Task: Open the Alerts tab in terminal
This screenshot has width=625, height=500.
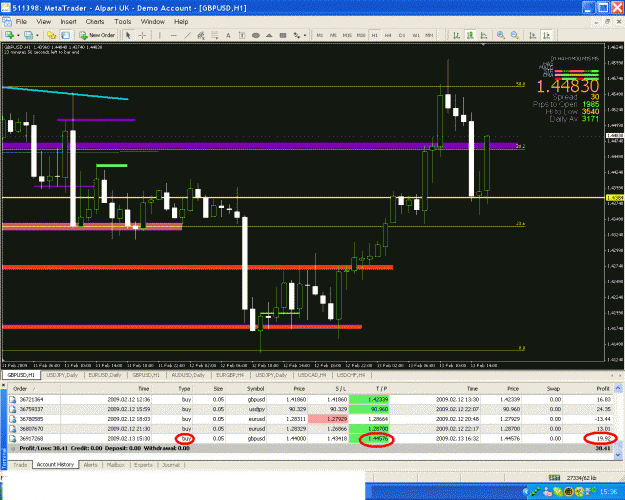Action: (90, 465)
